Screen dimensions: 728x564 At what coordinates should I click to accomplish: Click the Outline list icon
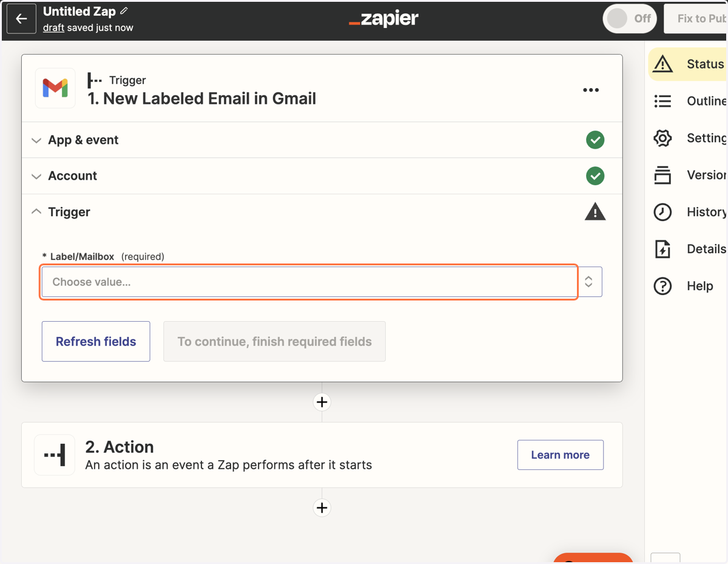662,101
